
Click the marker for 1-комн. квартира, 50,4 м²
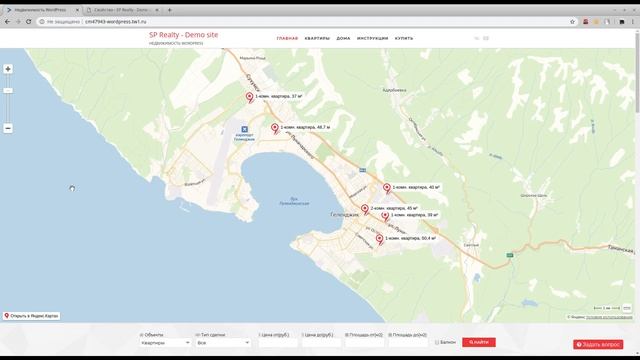tap(380, 239)
